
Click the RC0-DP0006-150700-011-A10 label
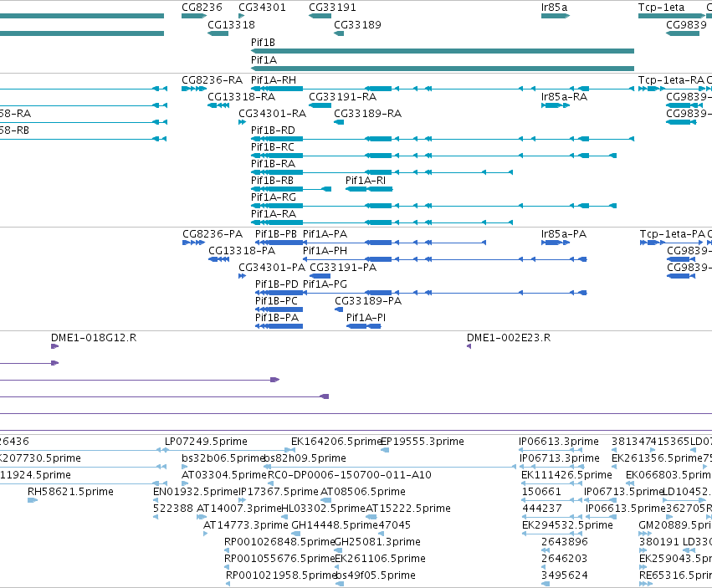point(350,475)
